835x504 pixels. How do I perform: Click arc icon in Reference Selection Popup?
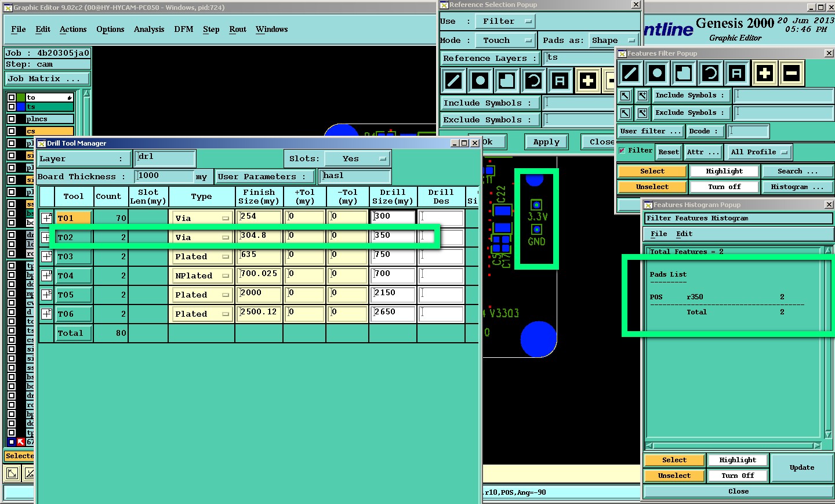point(534,81)
